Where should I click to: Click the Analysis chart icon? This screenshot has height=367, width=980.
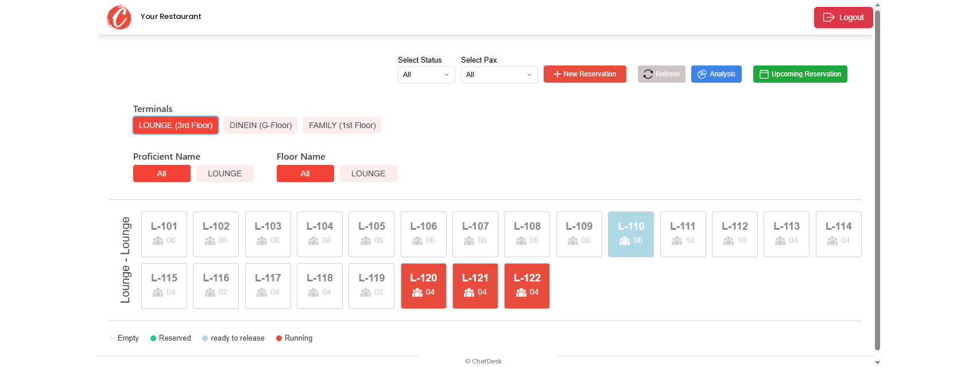pos(702,74)
